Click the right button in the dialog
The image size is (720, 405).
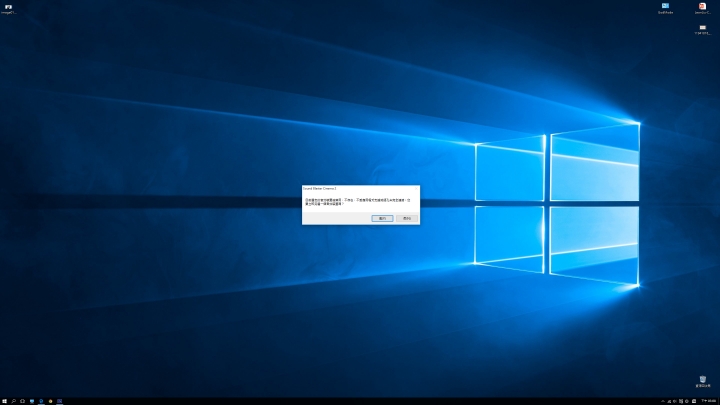tap(407, 218)
